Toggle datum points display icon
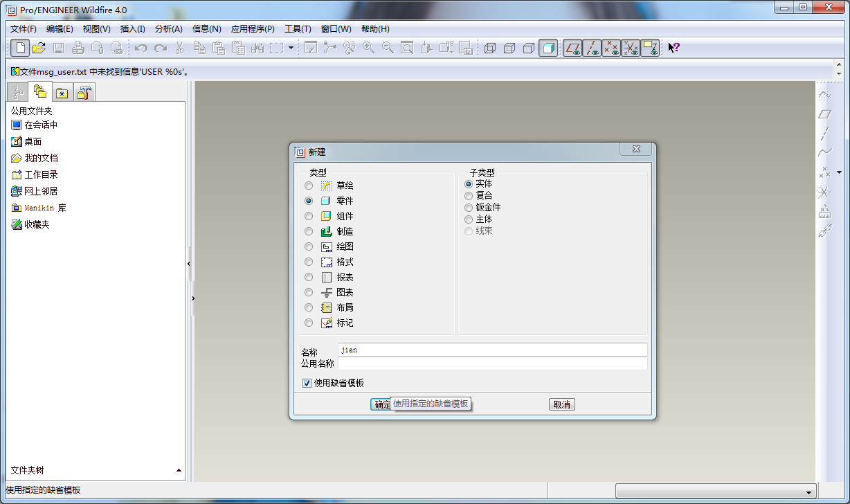This screenshot has height=504, width=850. click(611, 48)
